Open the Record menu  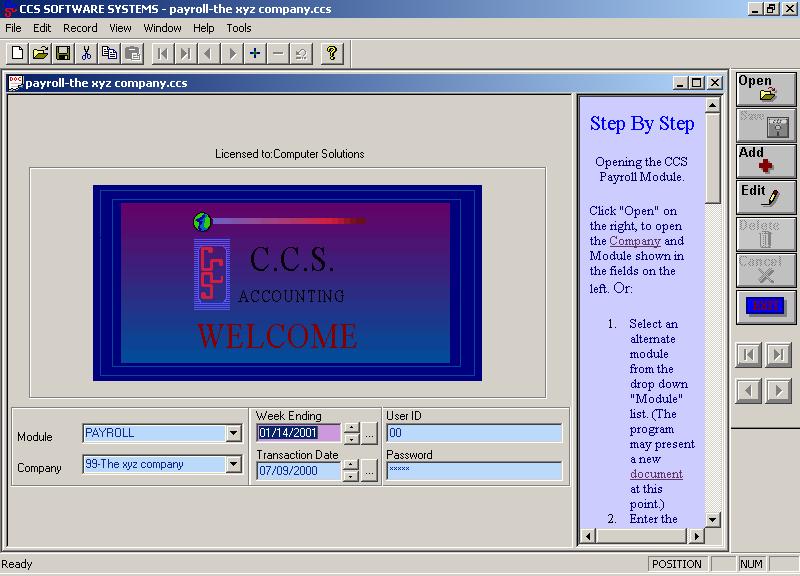[80, 28]
